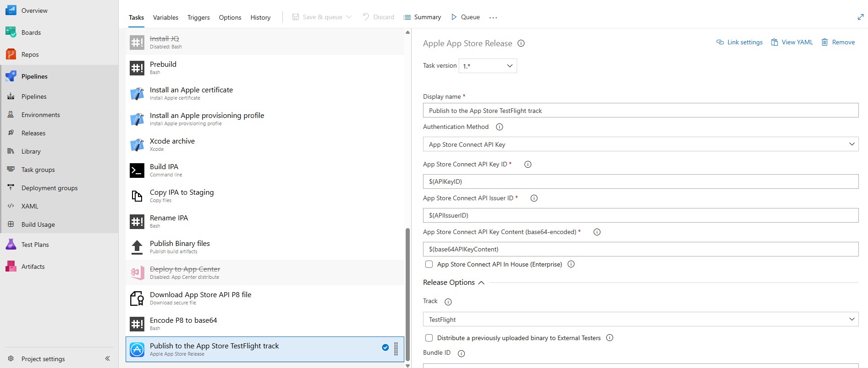Click the task list vertical scrollbar
This screenshot has height=368, width=868.
tap(408, 295)
